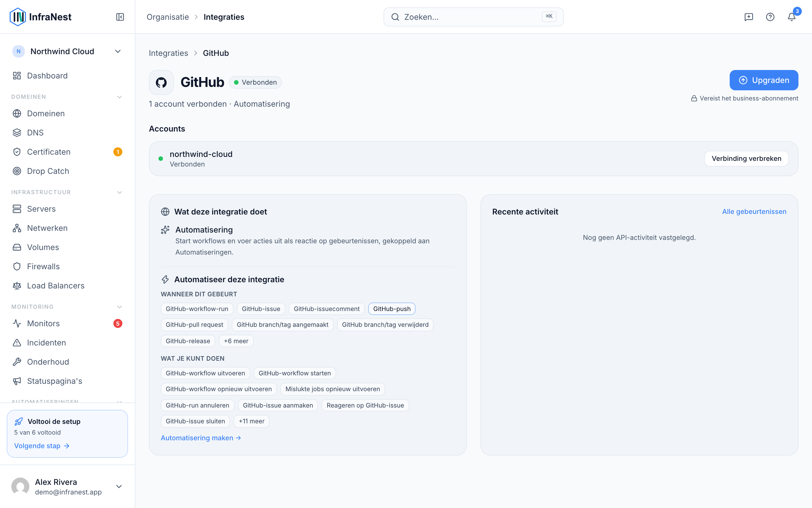Click the Integraties breadcrumb above GitHub title
Image resolution: width=812 pixels, height=508 pixels.
click(x=168, y=53)
